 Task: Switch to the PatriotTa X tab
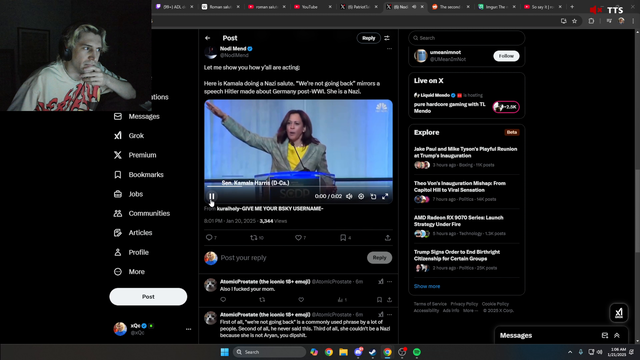[x=358, y=7]
